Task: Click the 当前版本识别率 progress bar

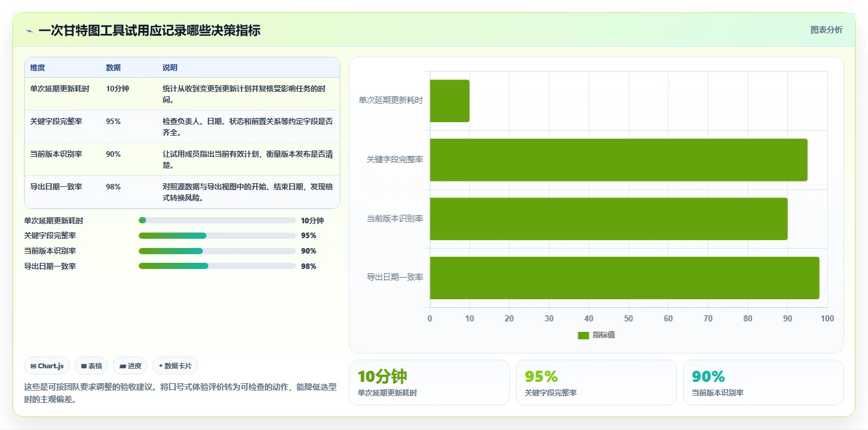Action: click(x=217, y=251)
